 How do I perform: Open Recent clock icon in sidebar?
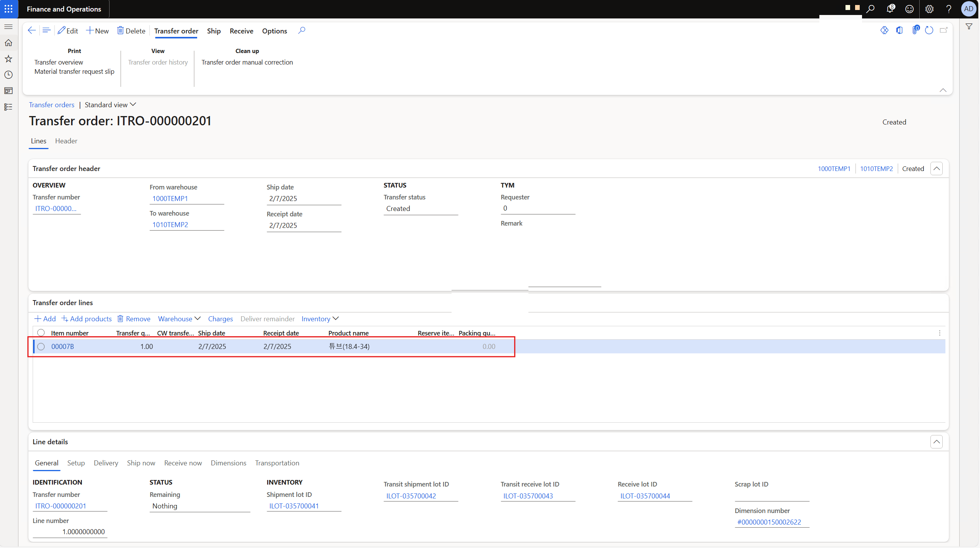tap(8, 75)
